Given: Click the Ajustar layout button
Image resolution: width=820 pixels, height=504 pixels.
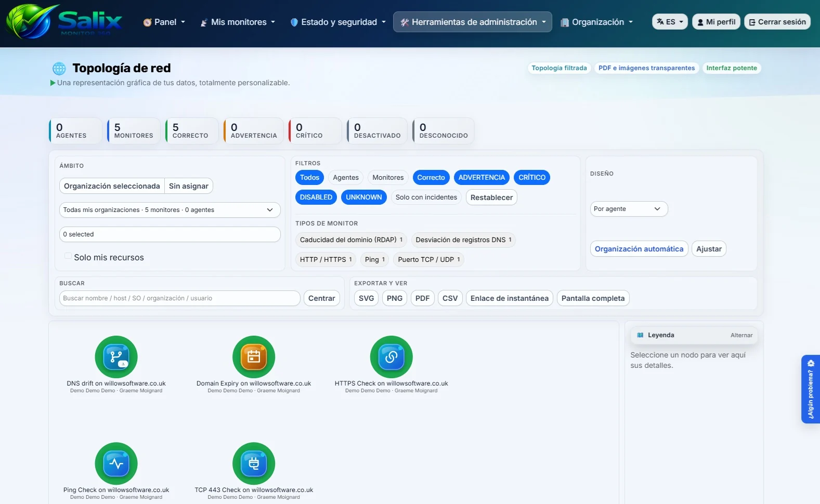Looking at the screenshot, I should click(709, 249).
